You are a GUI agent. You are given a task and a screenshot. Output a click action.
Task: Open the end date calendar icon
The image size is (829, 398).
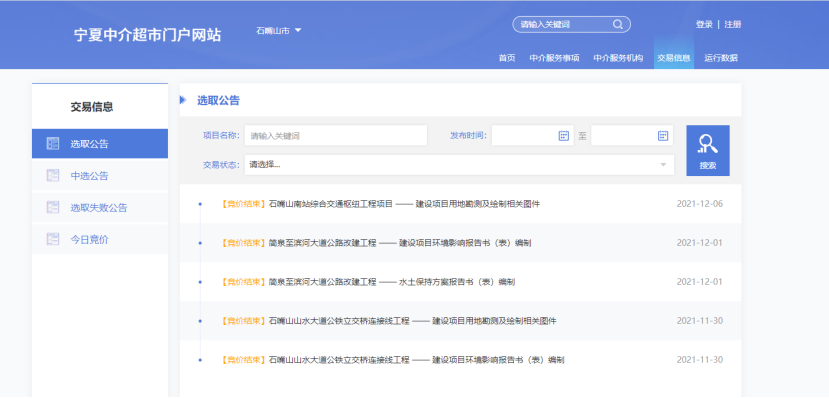pos(662,136)
